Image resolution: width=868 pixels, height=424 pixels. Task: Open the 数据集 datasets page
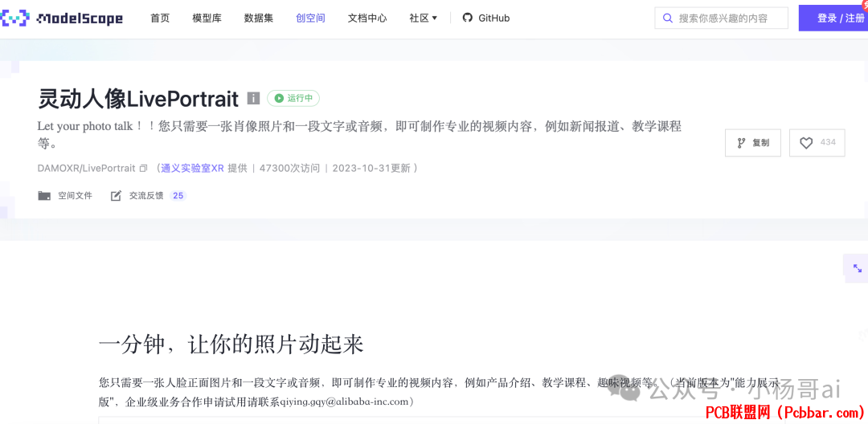tap(259, 18)
